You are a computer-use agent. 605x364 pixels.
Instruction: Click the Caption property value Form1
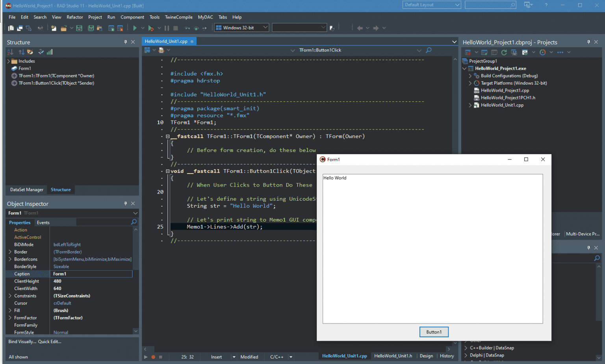[x=91, y=274]
